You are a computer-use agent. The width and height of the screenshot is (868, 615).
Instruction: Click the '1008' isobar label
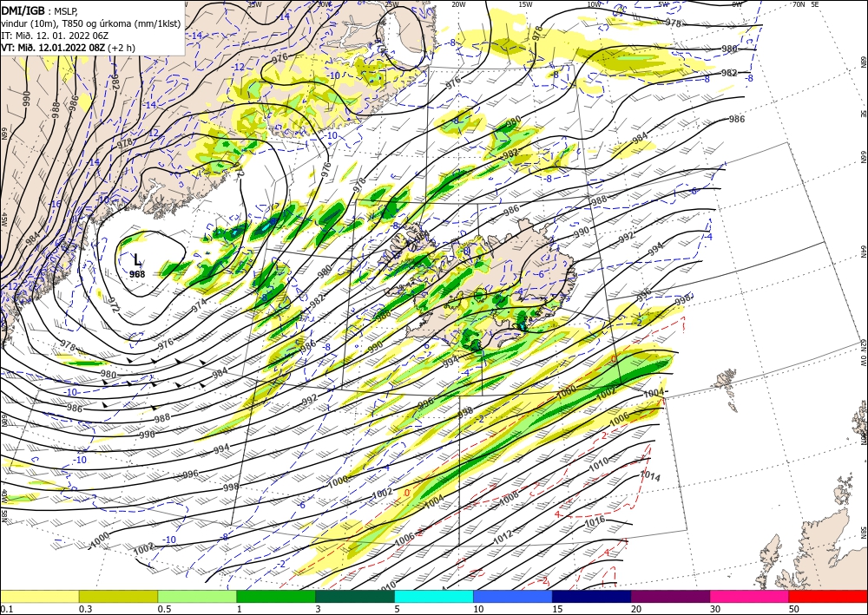[x=509, y=498]
